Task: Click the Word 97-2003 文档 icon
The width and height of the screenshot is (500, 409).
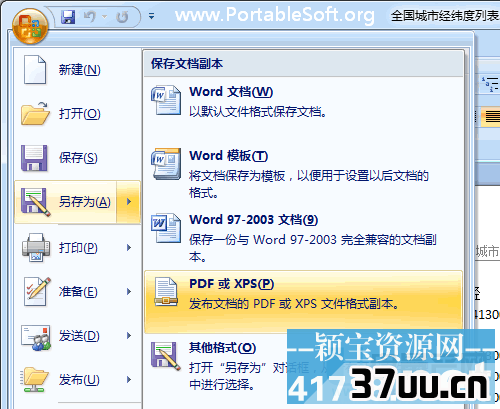Action: click(166, 228)
